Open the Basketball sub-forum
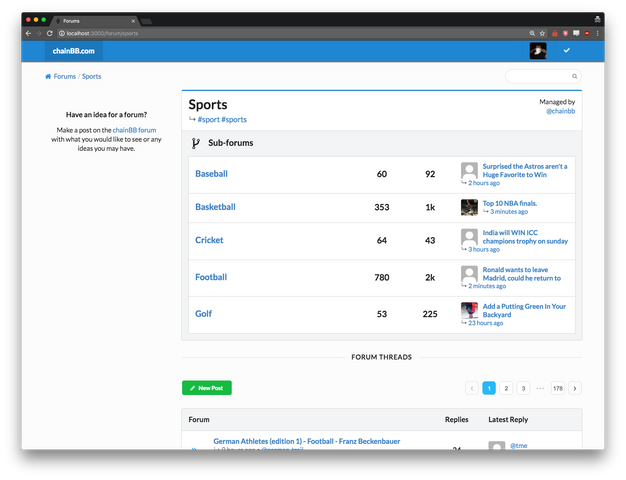 point(215,207)
